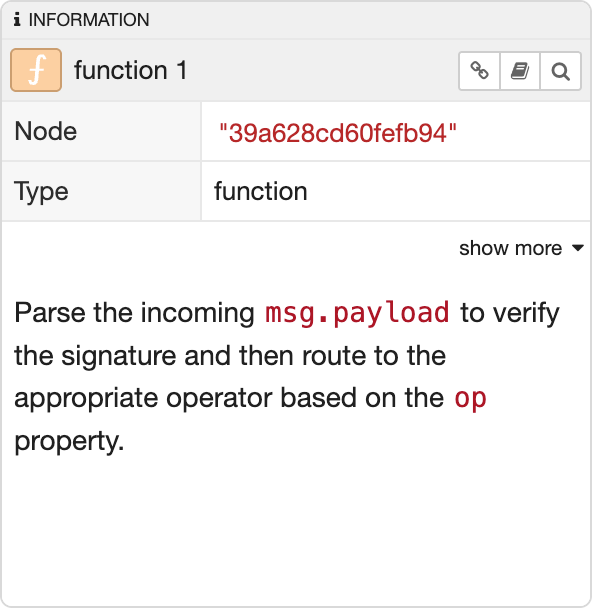Click the link icon button for function 1

pyautogui.click(x=479, y=71)
